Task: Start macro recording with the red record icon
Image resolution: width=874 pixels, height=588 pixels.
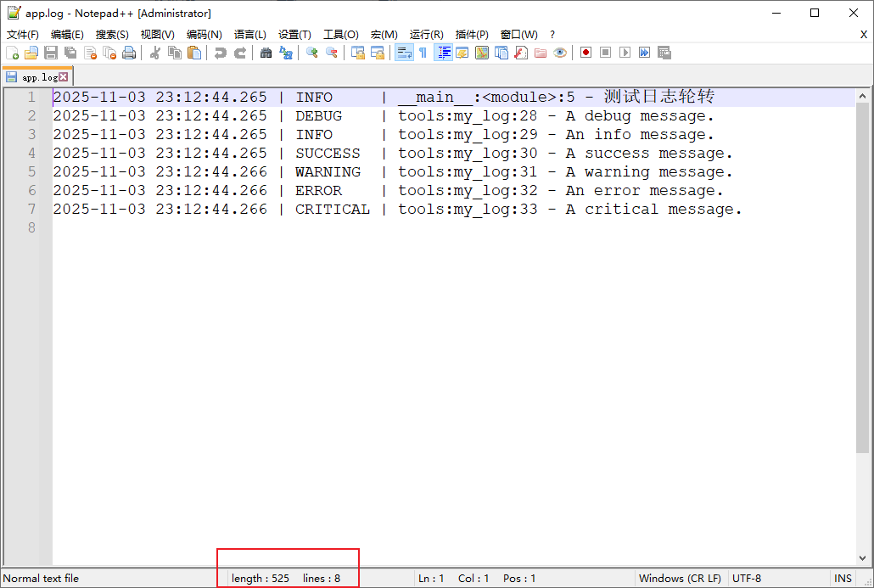Action: coord(585,52)
